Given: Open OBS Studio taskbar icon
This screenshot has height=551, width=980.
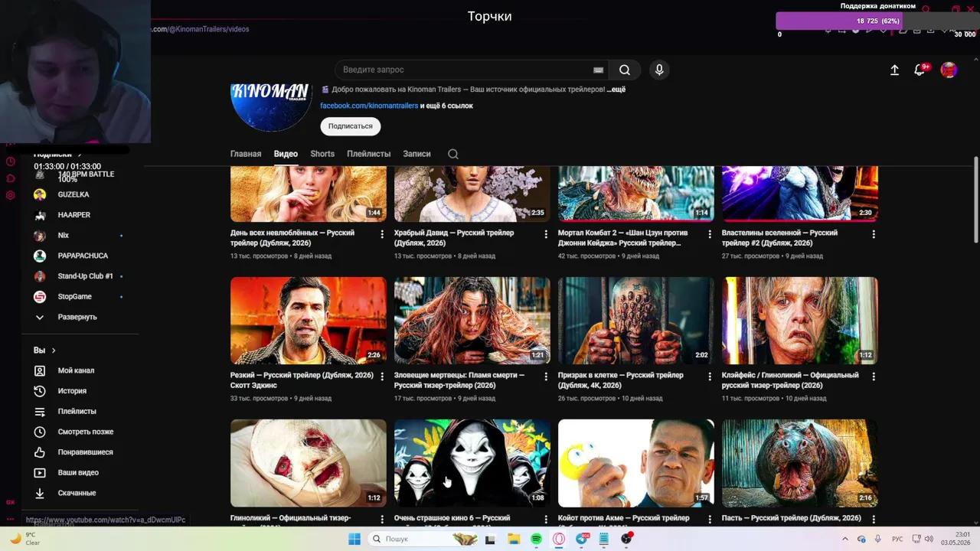Looking at the screenshot, I should click(x=627, y=539).
